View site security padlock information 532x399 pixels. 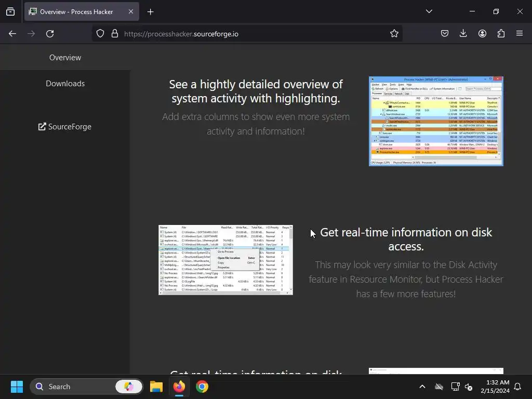coord(115,34)
